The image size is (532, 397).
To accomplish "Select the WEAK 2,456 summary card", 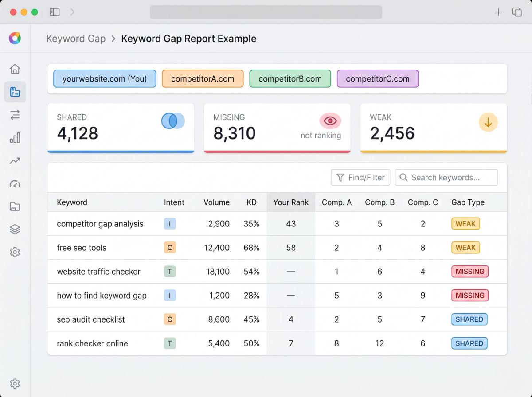I will click(434, 128).
